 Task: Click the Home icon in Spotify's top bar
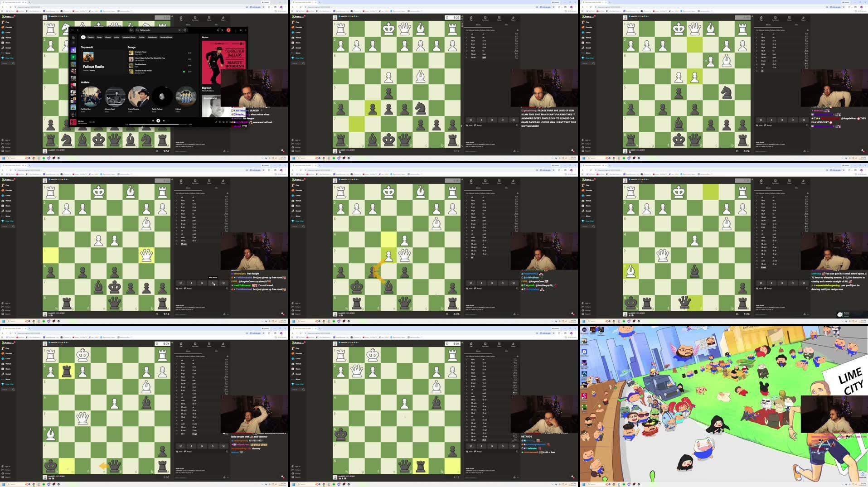click(x=131, y=30)
